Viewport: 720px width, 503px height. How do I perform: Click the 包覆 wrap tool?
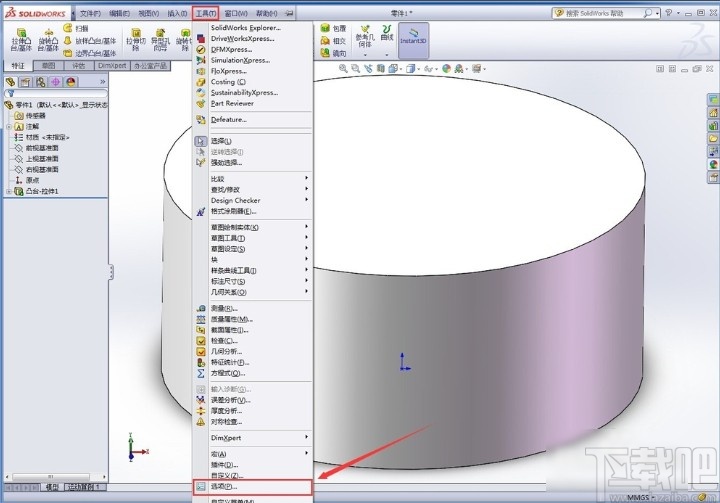pos(333,28)
